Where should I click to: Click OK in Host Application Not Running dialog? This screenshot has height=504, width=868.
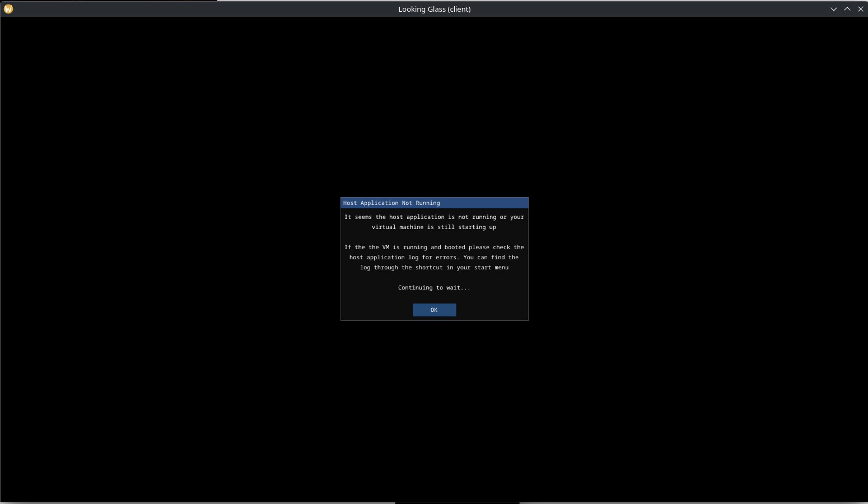(x=434, y=310)
